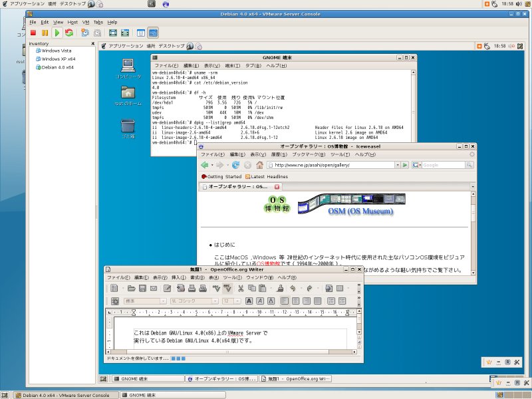Select Debian 4.0 x64 in Inventory
The image size is (532, 399).
(x=55, y=67)
